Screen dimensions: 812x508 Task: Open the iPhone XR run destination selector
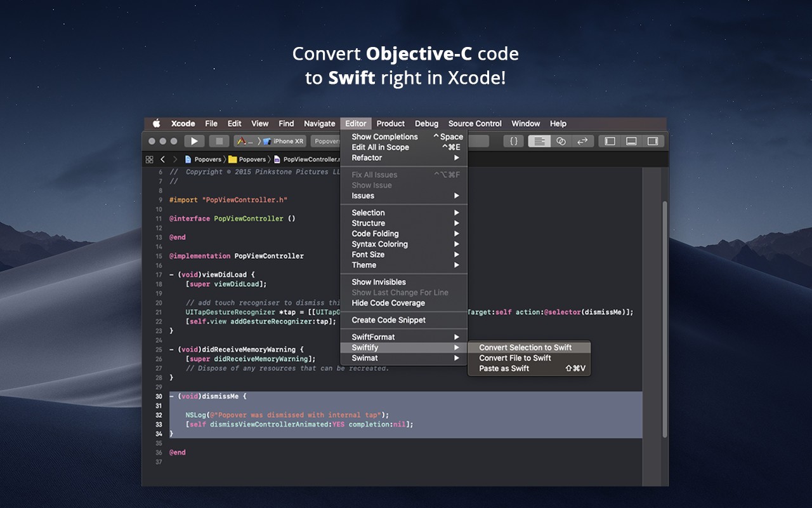[x=283, y=140]
